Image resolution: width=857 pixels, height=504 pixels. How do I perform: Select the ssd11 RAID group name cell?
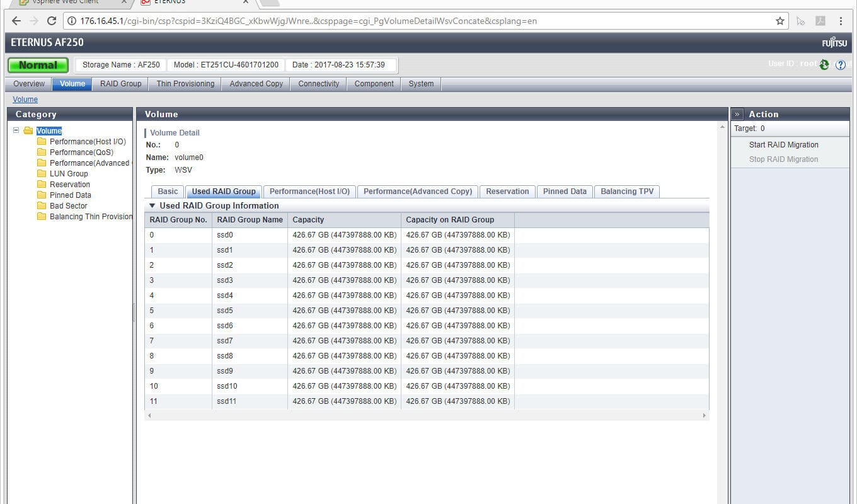(250, 401)
